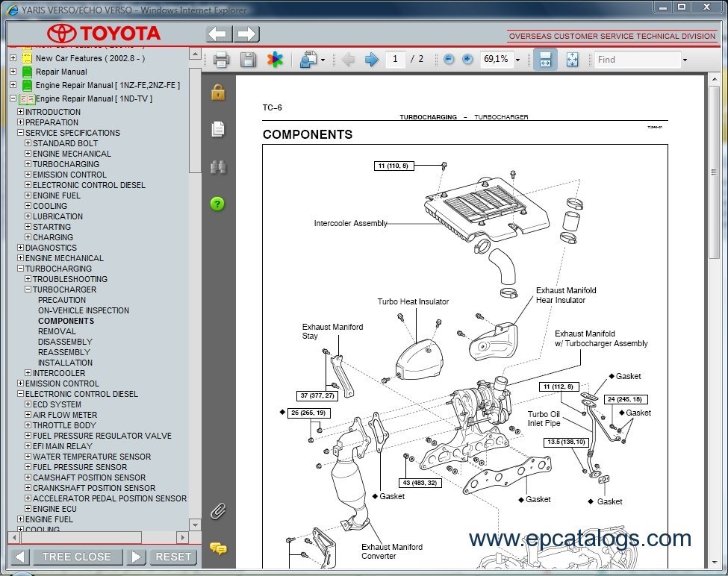Open the attachments paperclip panel
Screen dimensions: 728x576
[217, 511]
